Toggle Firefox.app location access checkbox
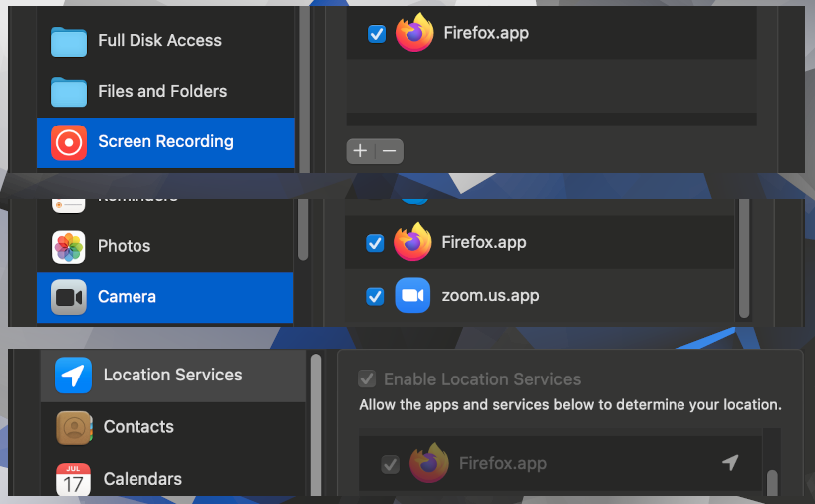This screenshot has width=815, height=504. [390, 465]
